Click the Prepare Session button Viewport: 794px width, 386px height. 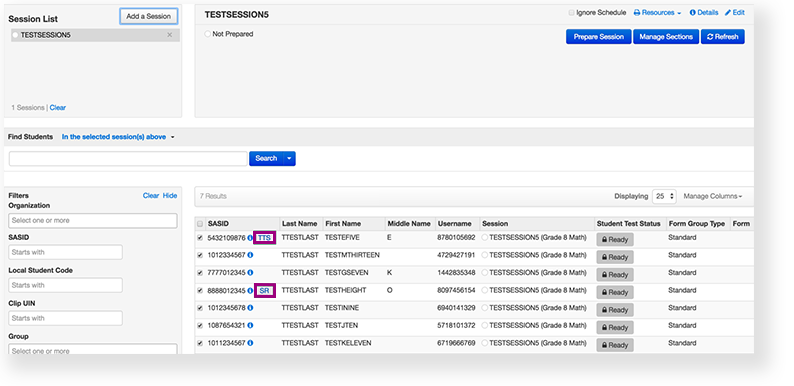(599, 36)
